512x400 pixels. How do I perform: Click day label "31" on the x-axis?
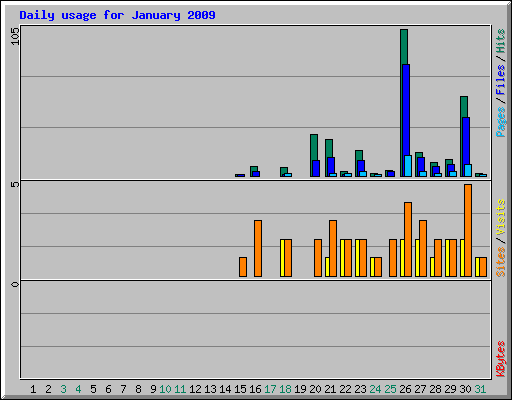pos(480,389)
